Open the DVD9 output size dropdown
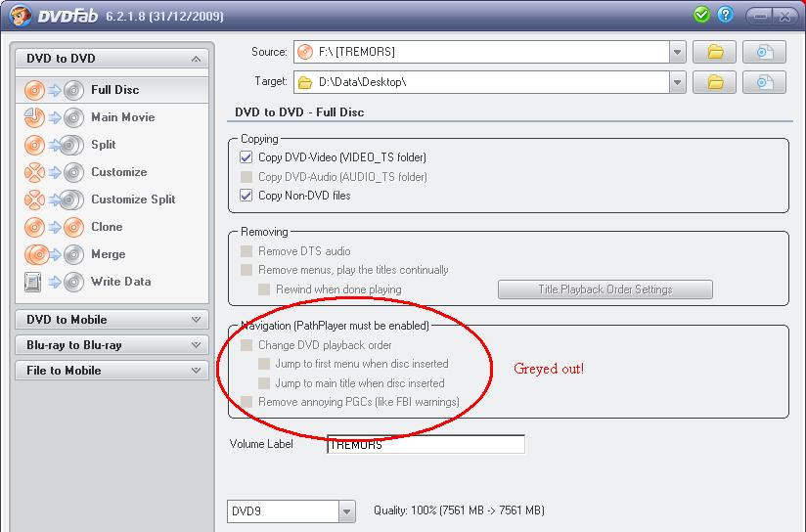Image resolution: width=806 pixels, height=532 pixels. click(x=347, y=511)
